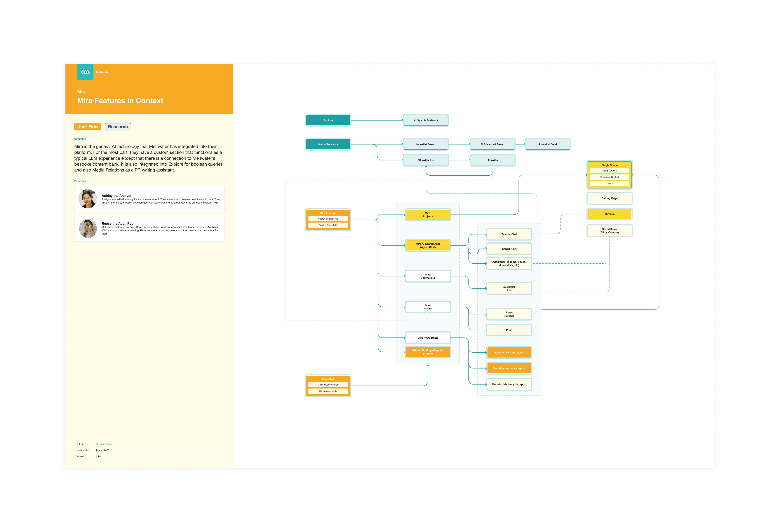Select Mira AI Search Asst node

tap(428, 246)
